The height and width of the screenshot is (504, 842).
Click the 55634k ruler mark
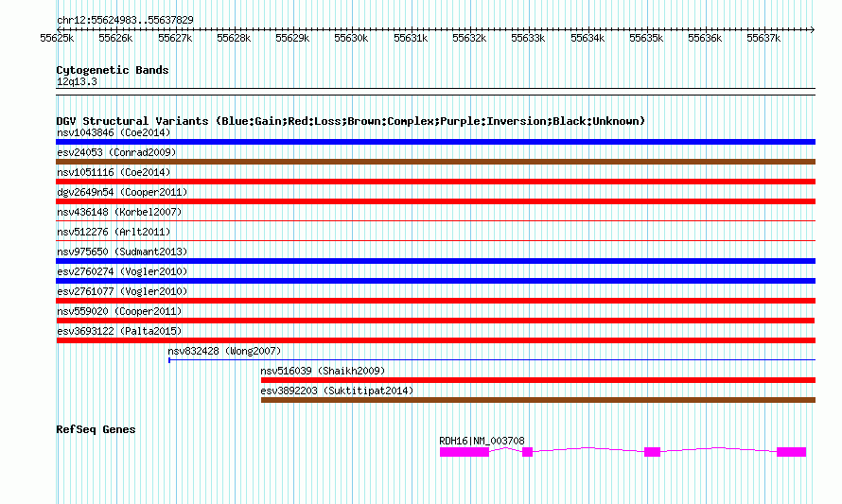point(588,38)
